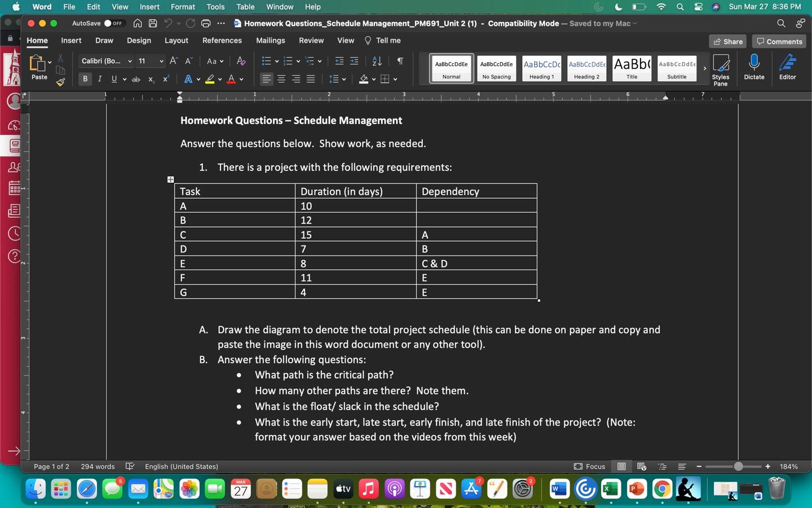Apply italic formatting
This screenshot has height=508, width=812.
point(99,79)
